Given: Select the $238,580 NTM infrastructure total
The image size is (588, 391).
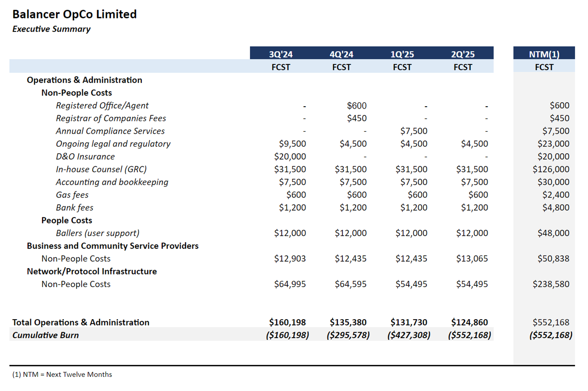Looking at the screenshot, I should tap(551, 284).
